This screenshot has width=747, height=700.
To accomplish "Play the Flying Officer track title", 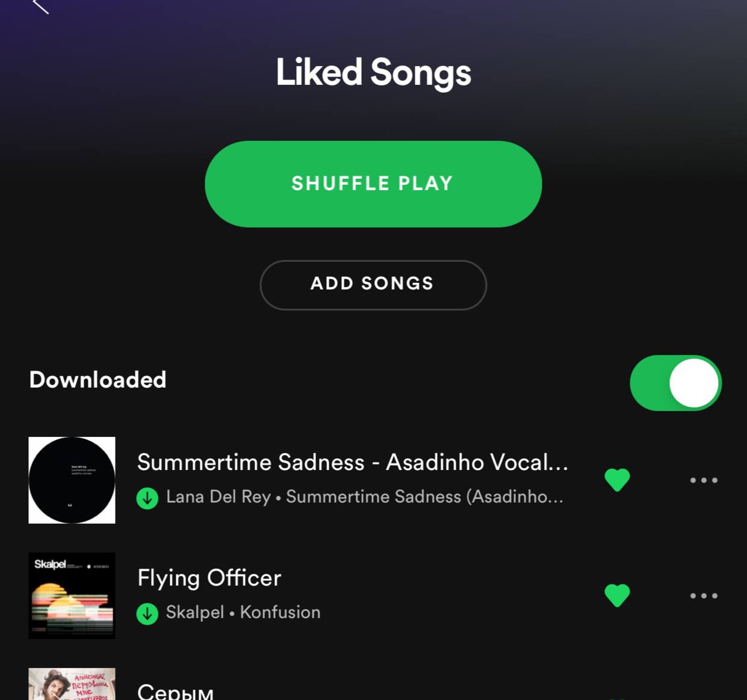I will tap(209, 578).
